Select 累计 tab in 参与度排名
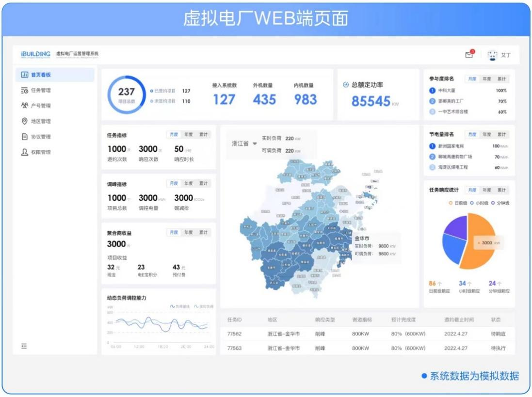 pos(501,79)
